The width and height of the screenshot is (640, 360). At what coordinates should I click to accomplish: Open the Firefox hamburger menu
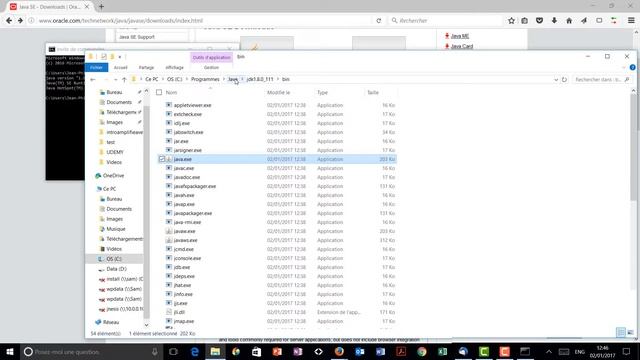coord(631,20)
